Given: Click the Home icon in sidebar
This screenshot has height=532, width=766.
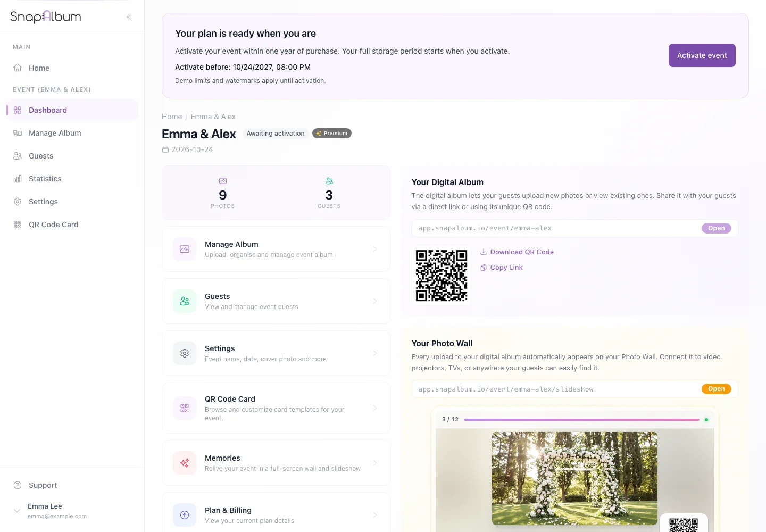Looking at the screenshot, I should click(18, 68).
